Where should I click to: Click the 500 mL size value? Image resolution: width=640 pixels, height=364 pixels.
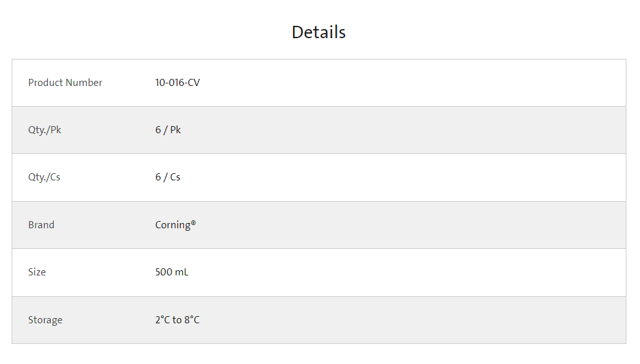click(172, 272)
